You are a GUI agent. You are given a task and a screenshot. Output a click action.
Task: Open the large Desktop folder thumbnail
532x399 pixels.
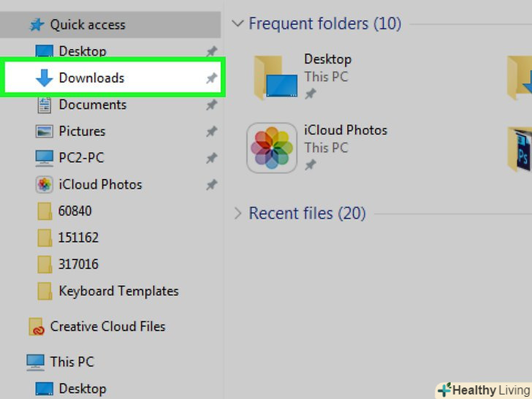coord(273,76)
